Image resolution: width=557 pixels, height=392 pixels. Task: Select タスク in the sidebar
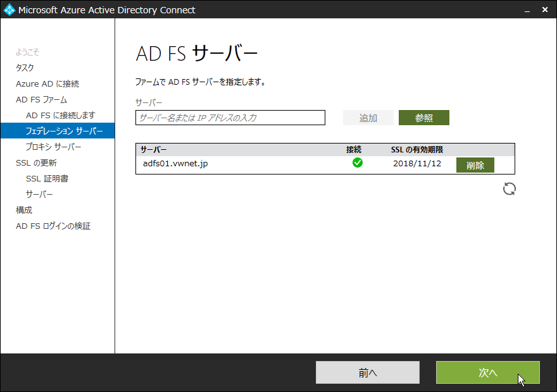coord(25,68)
